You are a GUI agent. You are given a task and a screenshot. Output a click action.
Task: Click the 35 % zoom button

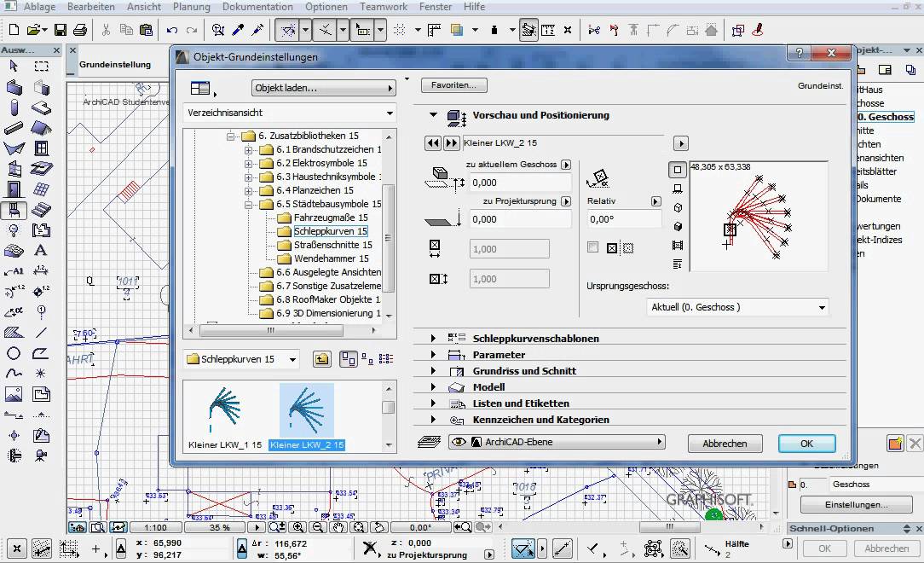click(219, 528)
